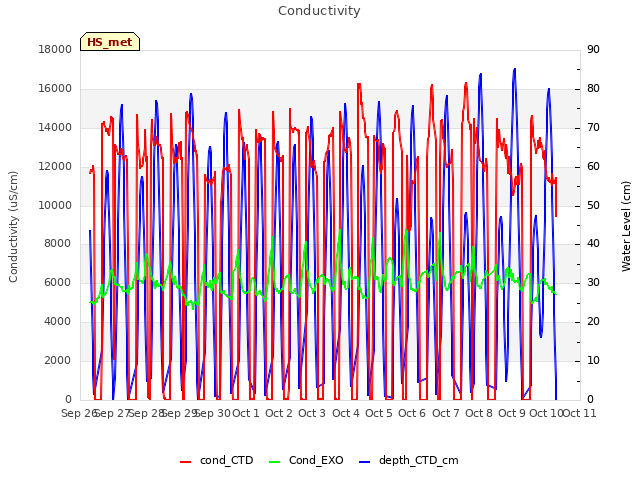Click the 50 right axis tick label
Image resolution: width=640 pixels, height=480 pixels.
click(x=593, y=205)
